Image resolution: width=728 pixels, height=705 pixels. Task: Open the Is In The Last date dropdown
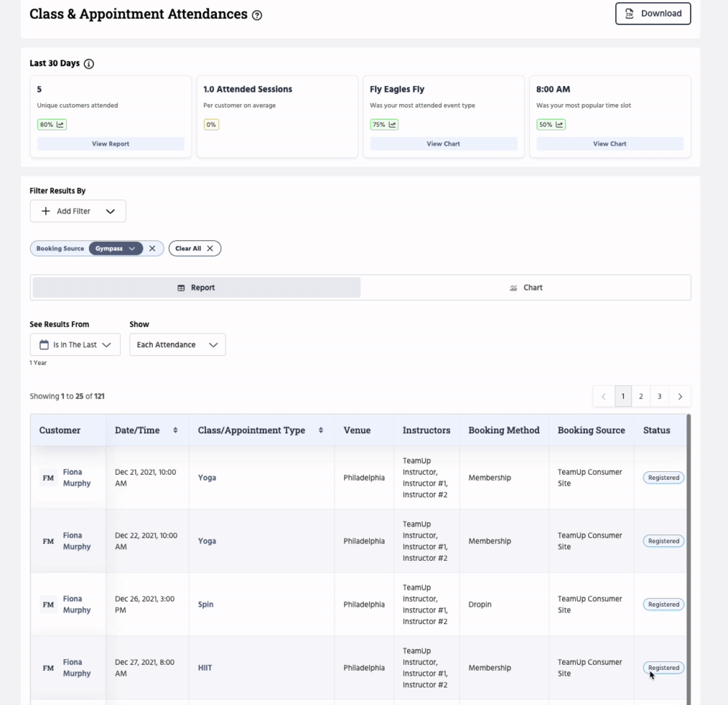pos(75,344)
